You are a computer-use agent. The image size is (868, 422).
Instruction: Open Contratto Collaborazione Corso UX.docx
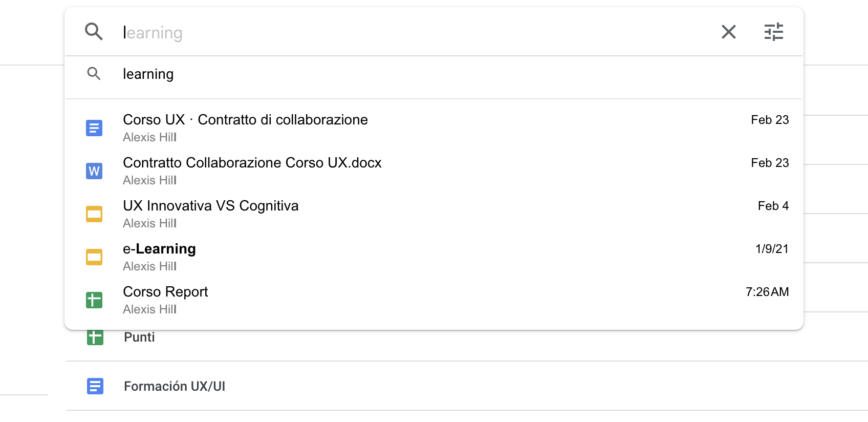tap(252, 163)
